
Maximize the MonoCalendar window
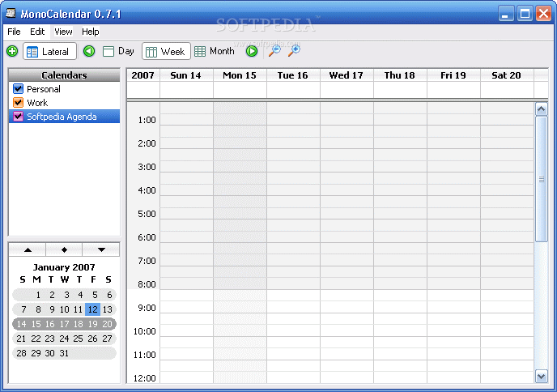coord(525,14)
